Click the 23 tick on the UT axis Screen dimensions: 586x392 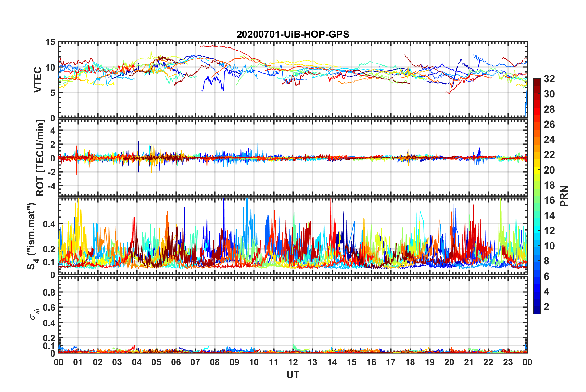click(x=508, y=362)
